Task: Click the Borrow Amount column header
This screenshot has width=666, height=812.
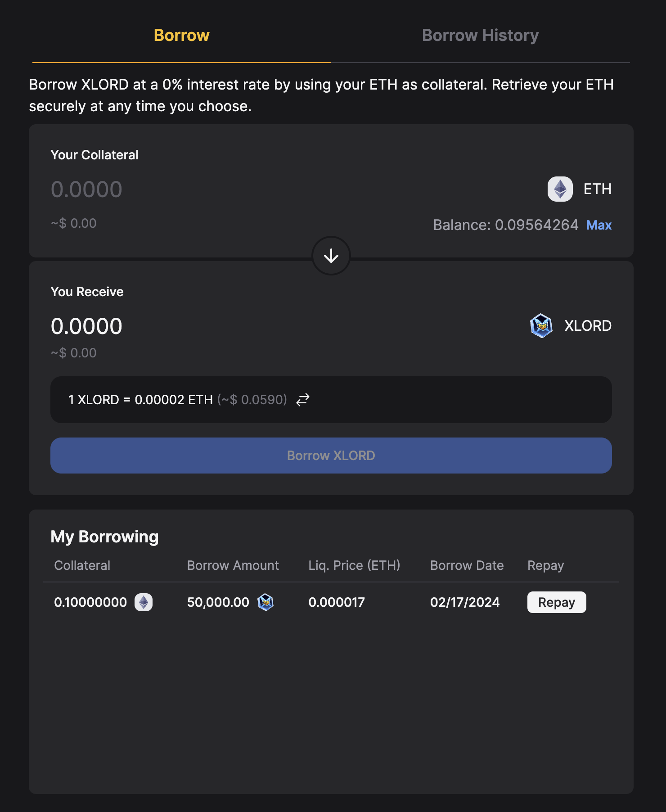Action: click(x=233, y=565)
